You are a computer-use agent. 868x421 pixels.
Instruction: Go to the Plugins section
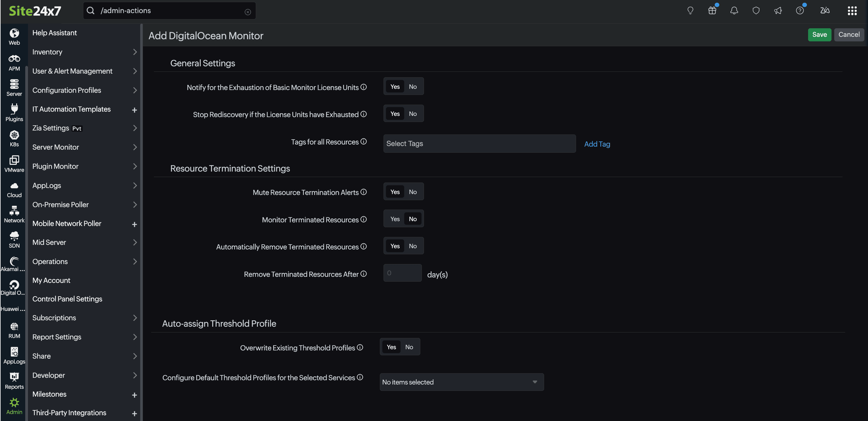(x=14, y=112)
